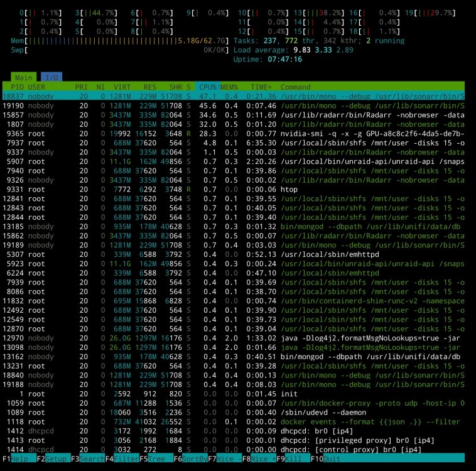Click F8 Nice + button
The height and width of the screenshot is (471, 476).
[259, 458]
